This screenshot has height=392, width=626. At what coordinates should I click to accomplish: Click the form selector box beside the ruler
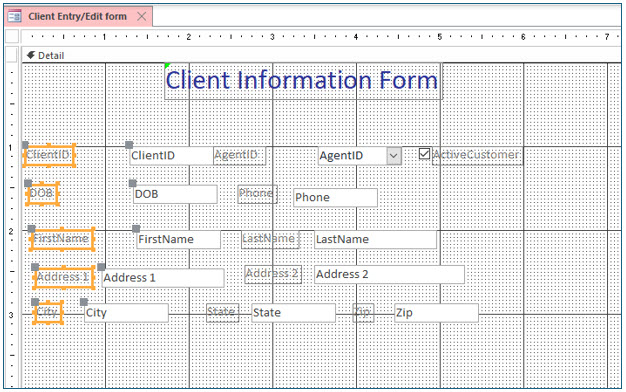pos(12,36)
